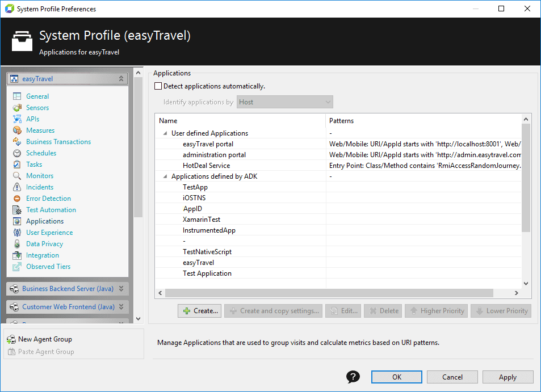The height and width of the screenshot is (392, 541).
Task: Click the Test Automation icon
Action: click(x=17, y=210)
